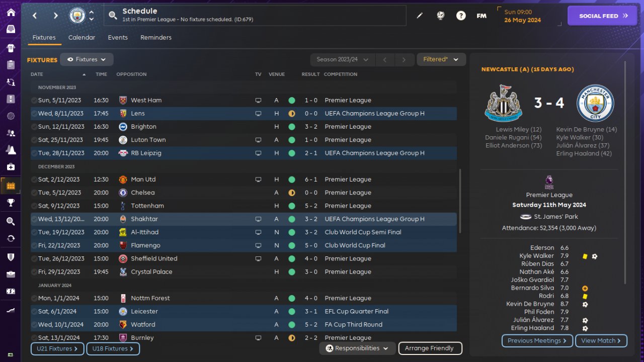Open the Inbox tray icon

pyautogui.click(x=11, y=29)
